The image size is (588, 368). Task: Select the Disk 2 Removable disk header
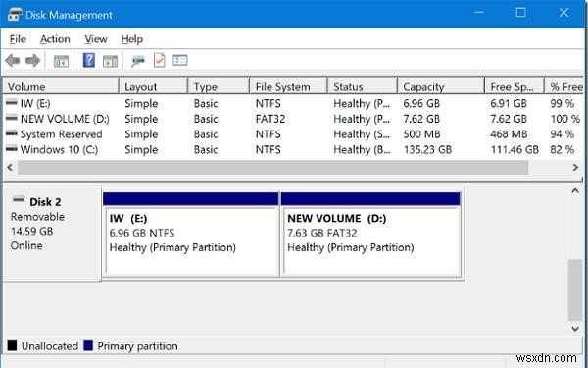click(52, 234)
